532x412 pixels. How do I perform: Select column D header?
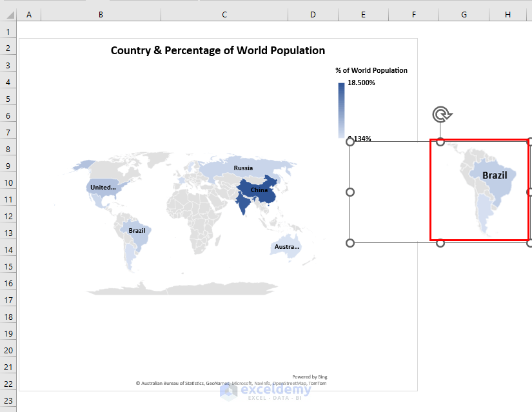[313, 15]
